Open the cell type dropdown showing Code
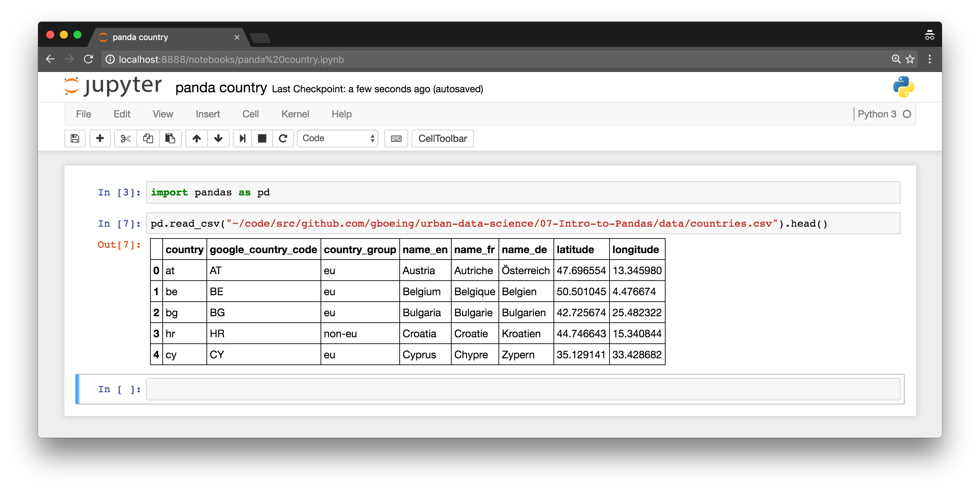This screenshot has height=492, width=980. pyautogui.click(x=337, y=138)
